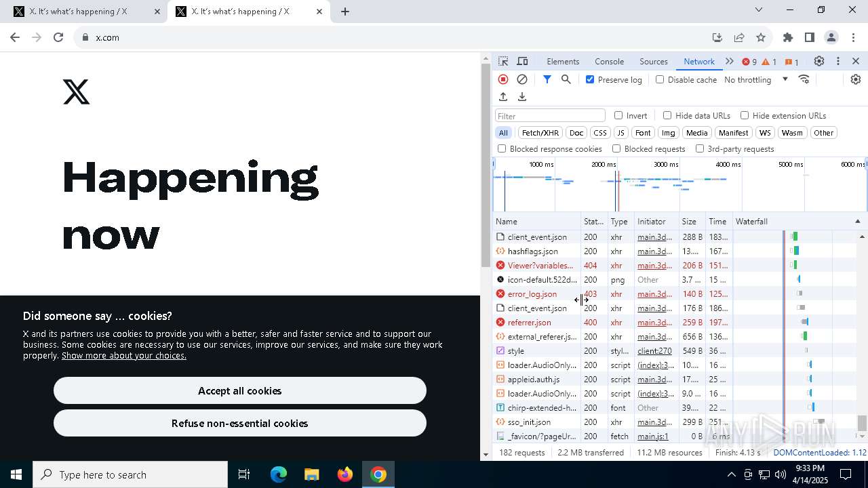Import HAR file upload icon

(x=503, y=97)
